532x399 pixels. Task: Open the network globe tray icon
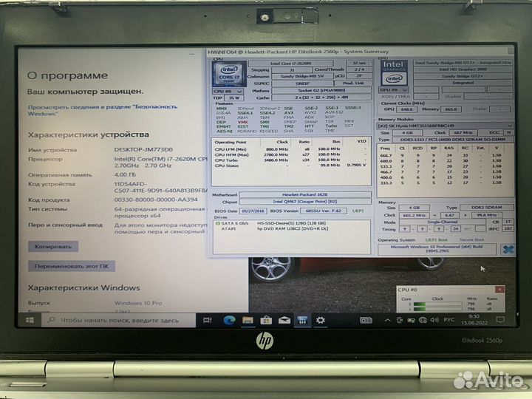[x=423, y=320]
